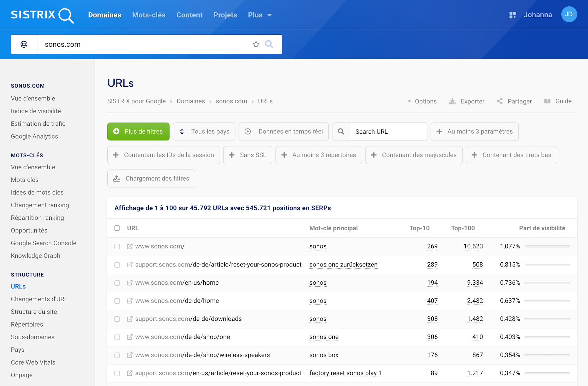
Task: Open external link icon for en-us/home URL
Action: (x=129, y=283)
